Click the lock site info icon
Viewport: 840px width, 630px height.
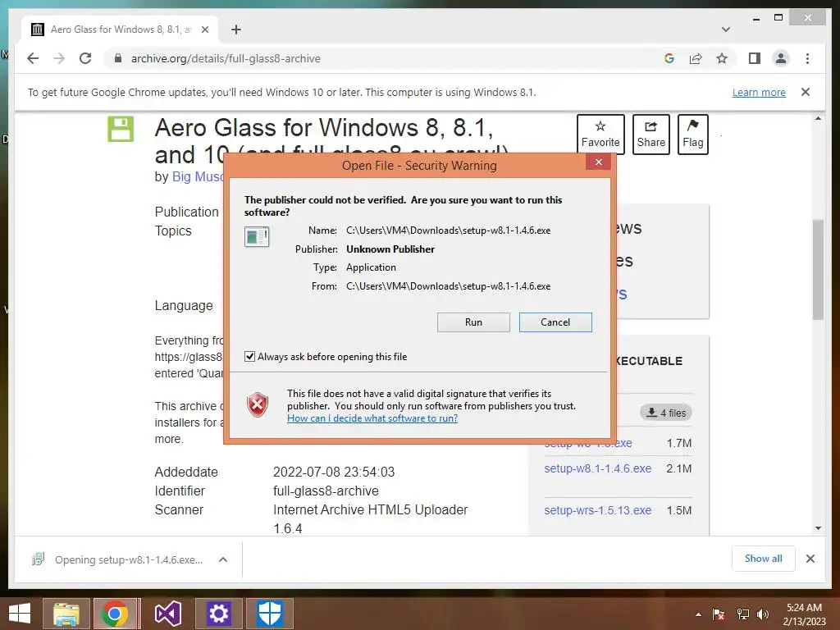coord(118,58)
